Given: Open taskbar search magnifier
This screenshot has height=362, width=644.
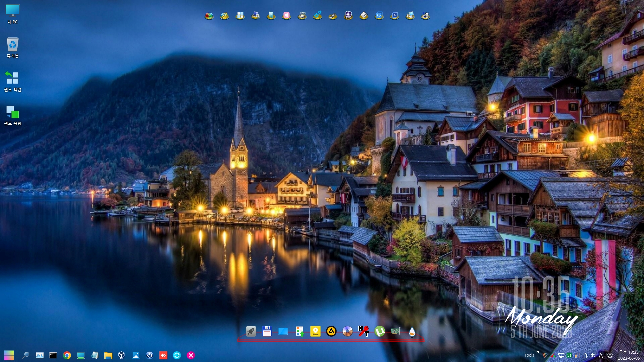Looking at the screenshot, I should coord(25,355).
